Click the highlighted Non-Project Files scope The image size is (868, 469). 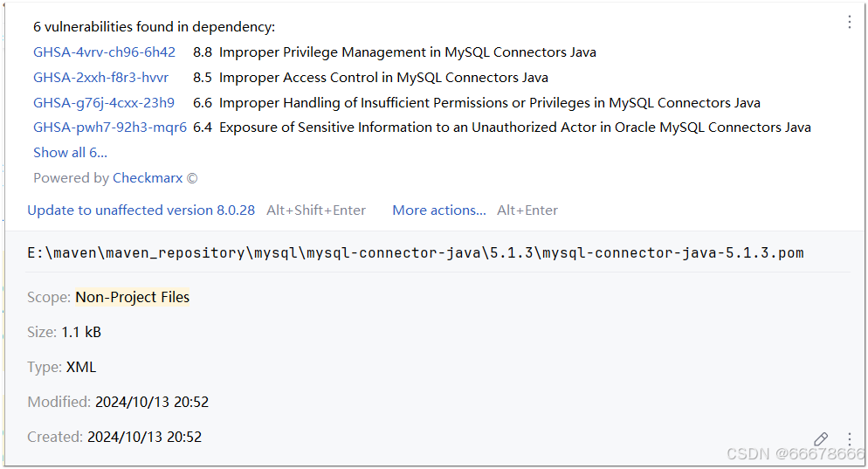pos(132,298)
